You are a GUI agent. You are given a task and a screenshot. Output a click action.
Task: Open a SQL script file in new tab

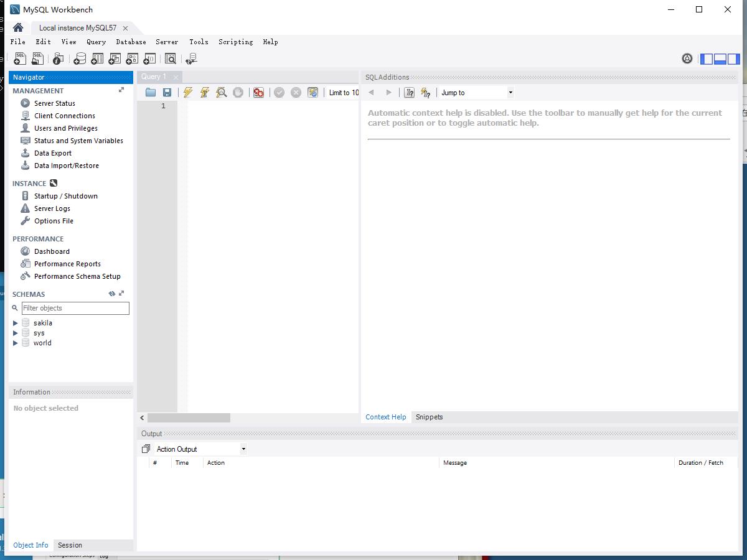coord(37,58)
